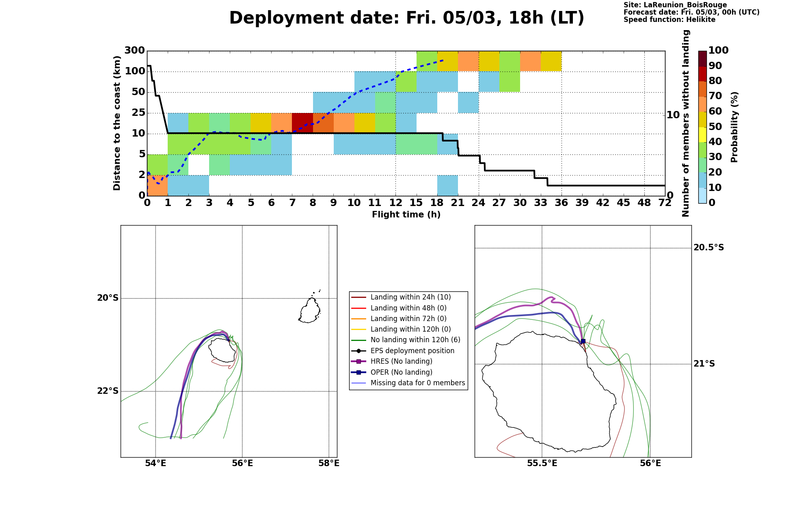This screenshot has width=812, height=508.
Task: Click the dark red heatmap cell at 7–8h
Action: click(x=302, y=123)
